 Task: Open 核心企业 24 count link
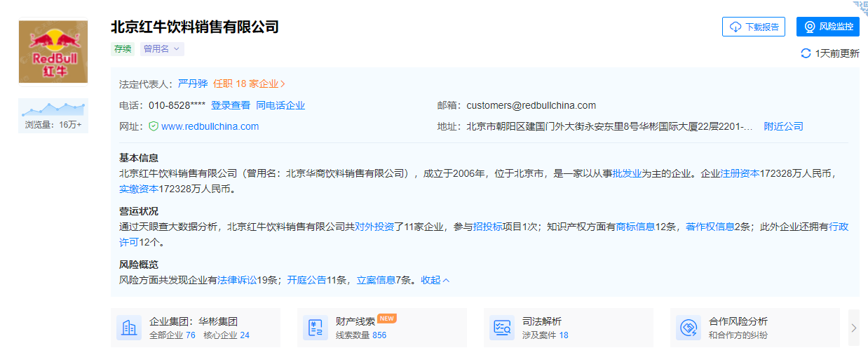click(226, 335)
